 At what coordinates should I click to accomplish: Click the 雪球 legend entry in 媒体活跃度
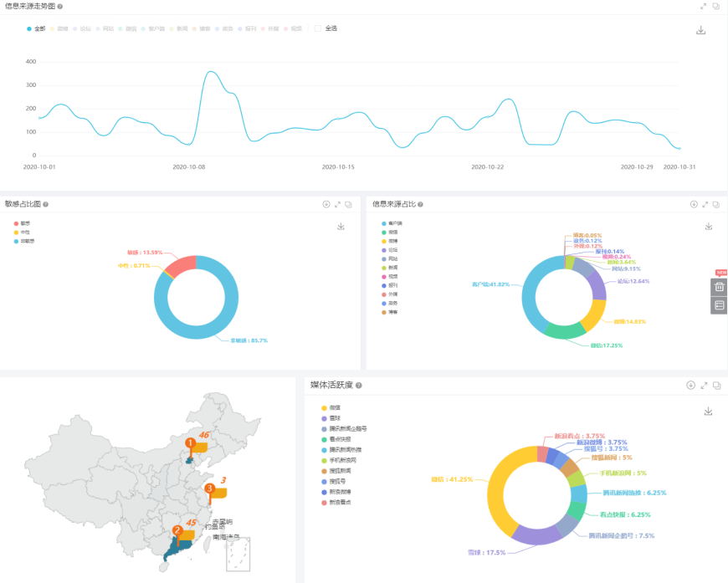333,417
